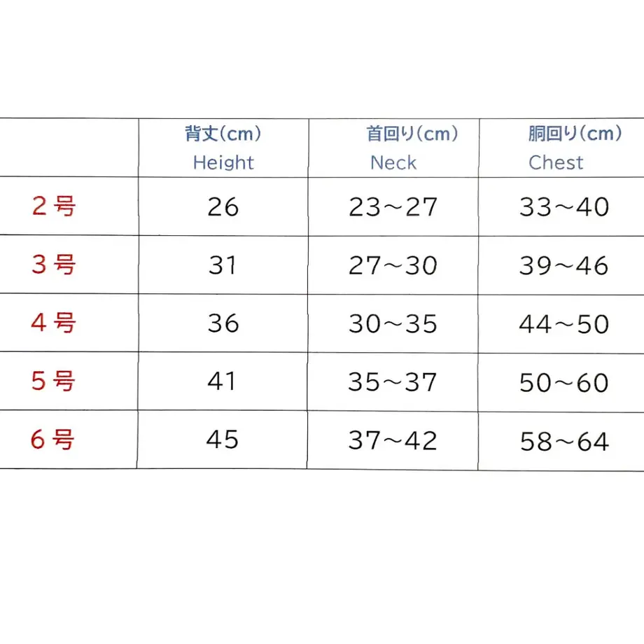Click the 胴回り(cm) Chest column header
The width and height of the screenshot is (644, 644).
click(x=561, y=148)
